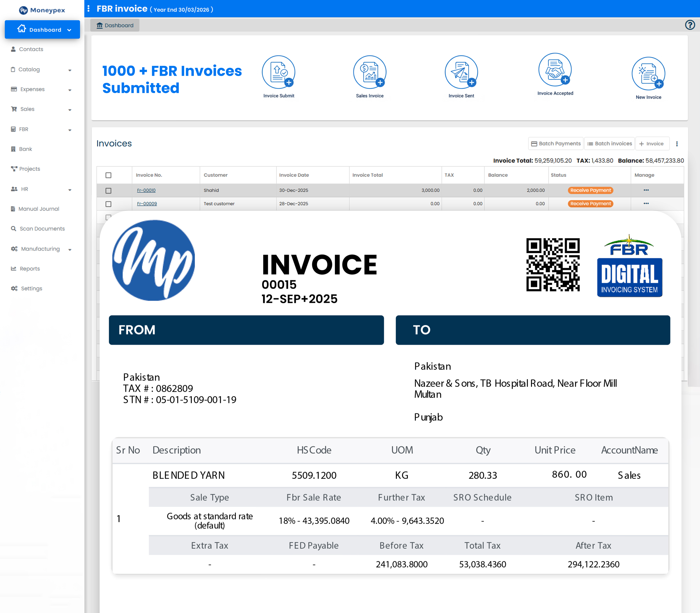
Task: Open invoice Fr-00010 details link
Action: (146, 190)
